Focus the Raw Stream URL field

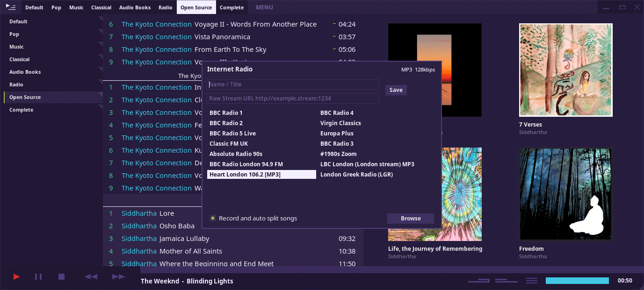[293, 99]
